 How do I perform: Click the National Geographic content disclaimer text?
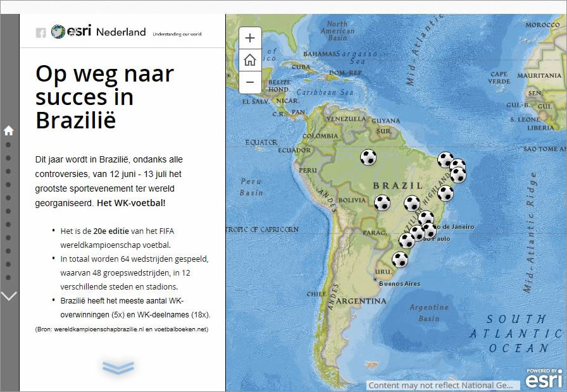[x=440, y=384]
